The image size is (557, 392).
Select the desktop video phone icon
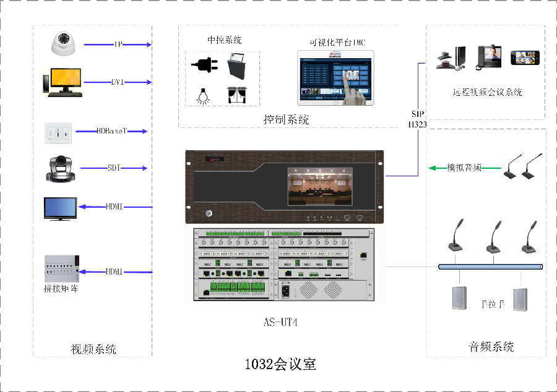point(488,57)
